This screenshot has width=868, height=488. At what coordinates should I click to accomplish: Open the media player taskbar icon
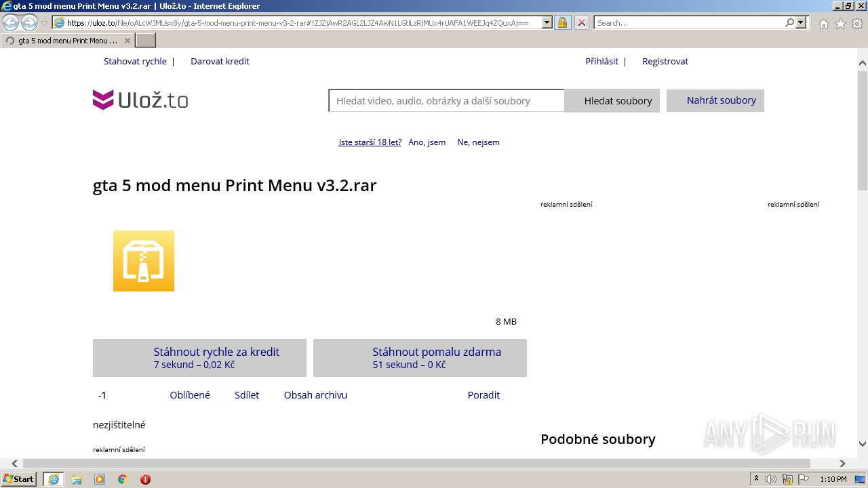[x=100, y=479]
